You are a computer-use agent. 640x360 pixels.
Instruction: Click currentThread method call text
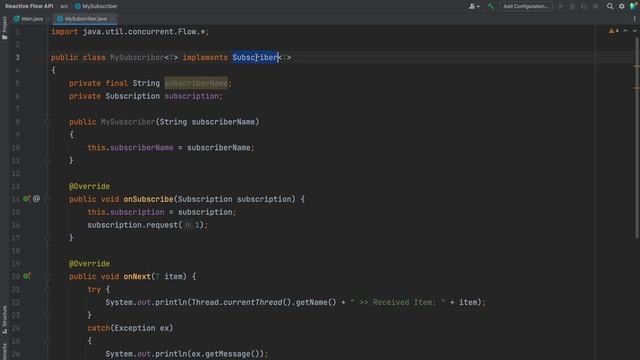pyautogui.click(x=253, y=302)
